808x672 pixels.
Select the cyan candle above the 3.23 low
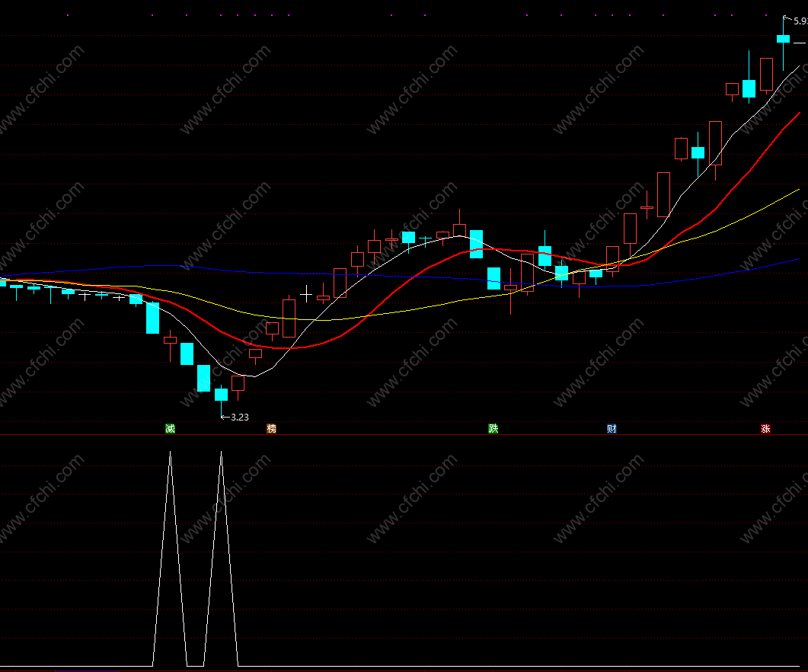pos(221,395)
